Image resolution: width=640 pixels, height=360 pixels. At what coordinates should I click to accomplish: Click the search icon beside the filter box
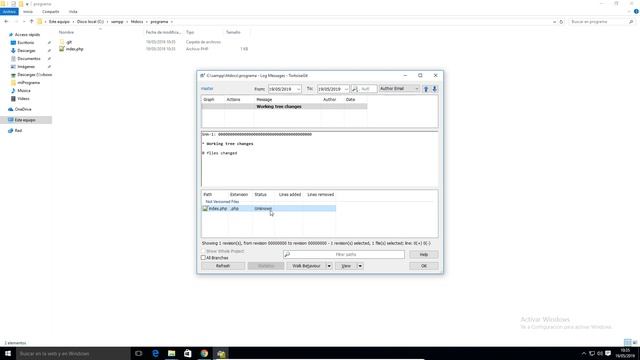pyautogui.click(x=355, y=89)
